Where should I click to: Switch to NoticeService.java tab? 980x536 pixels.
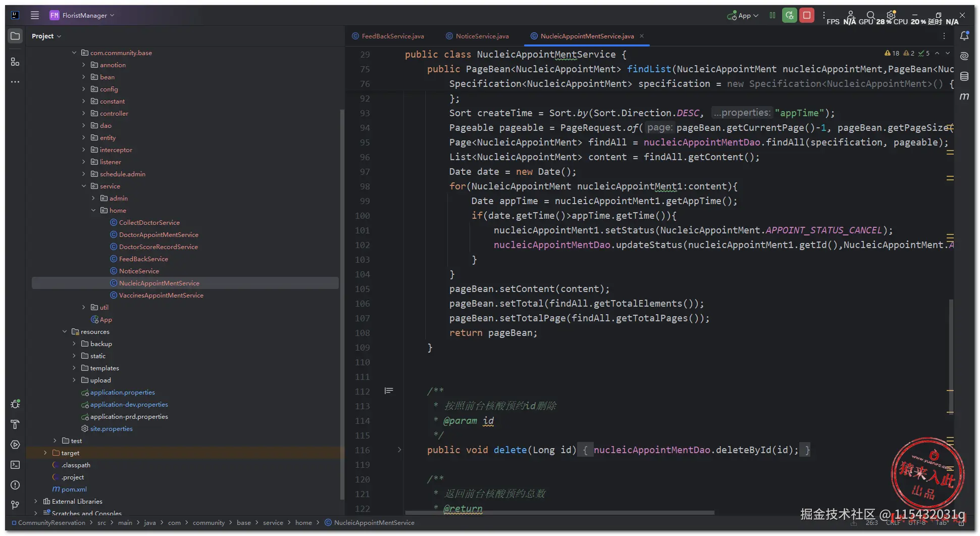[x=477, y=36]
